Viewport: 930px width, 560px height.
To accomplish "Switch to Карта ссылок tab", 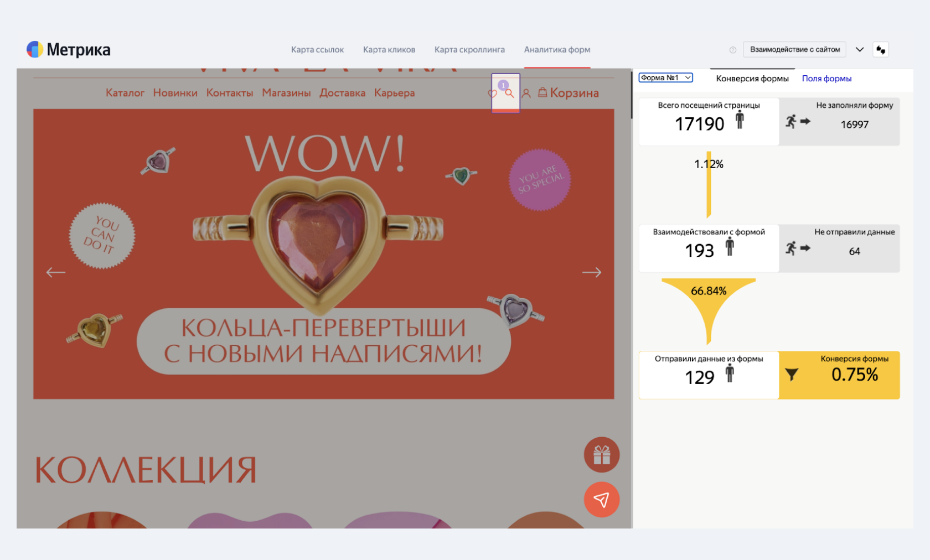I will click(x=317, y=49).
